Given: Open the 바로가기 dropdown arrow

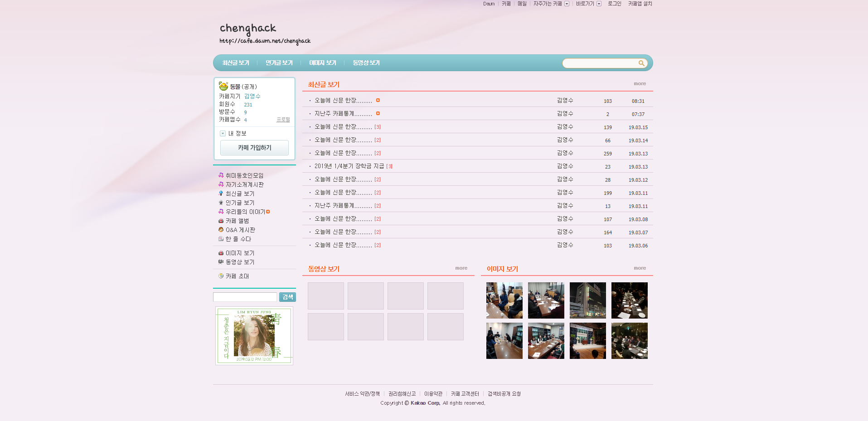Looking at the screenshot, I should 599,4.
